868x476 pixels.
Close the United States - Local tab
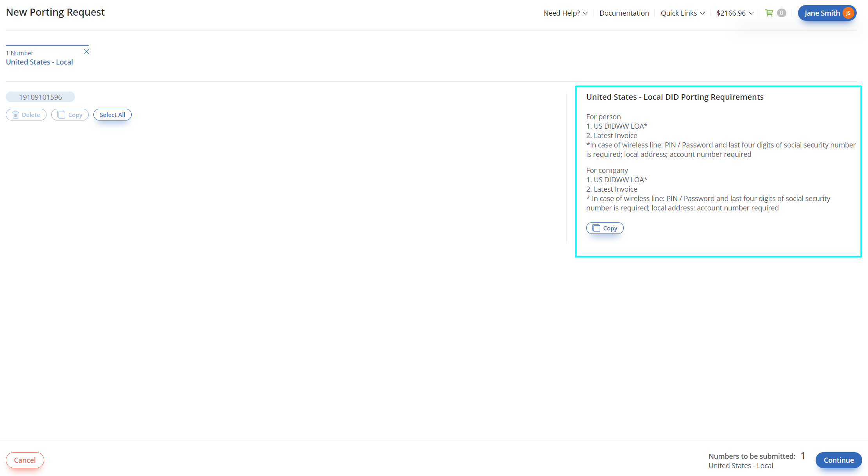pyautogui.click(x=86, y=52)
